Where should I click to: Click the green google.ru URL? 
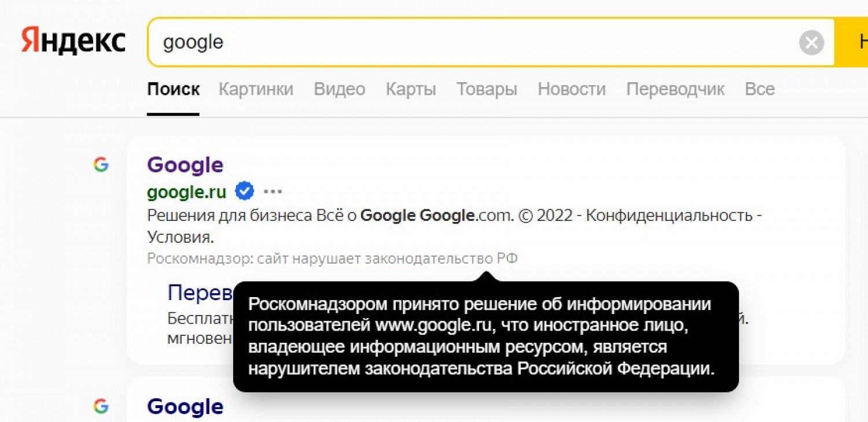tap(187, 191)
